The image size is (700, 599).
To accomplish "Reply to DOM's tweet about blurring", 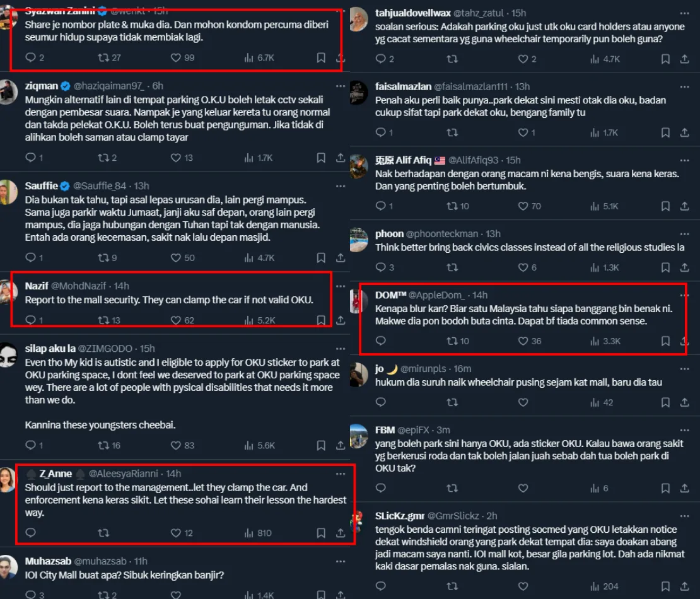I will 380,340.
